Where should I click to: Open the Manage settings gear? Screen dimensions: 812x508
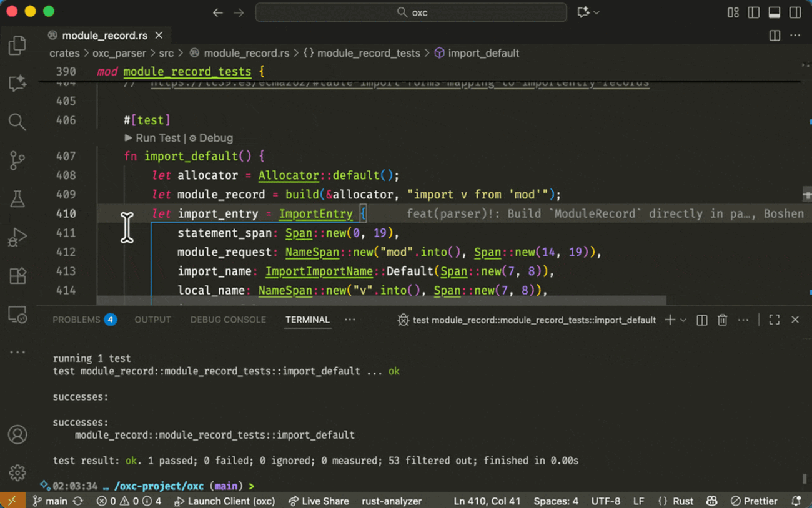[x=17, y=472]
